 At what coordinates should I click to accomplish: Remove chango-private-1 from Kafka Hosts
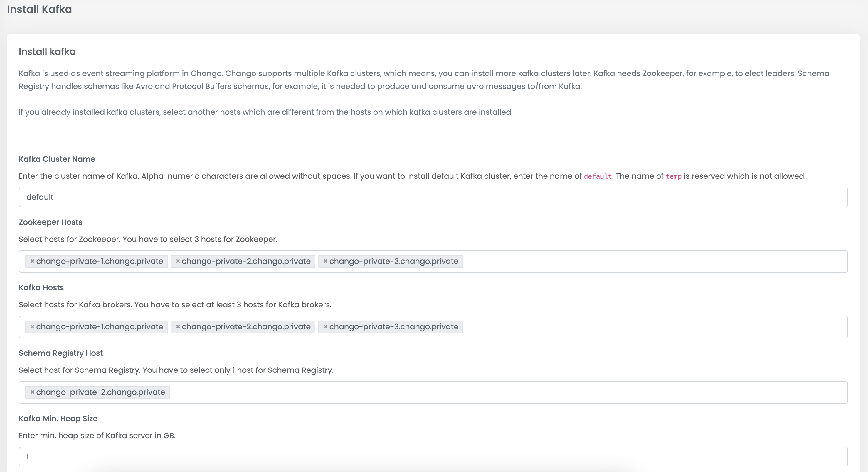[32, 326]
